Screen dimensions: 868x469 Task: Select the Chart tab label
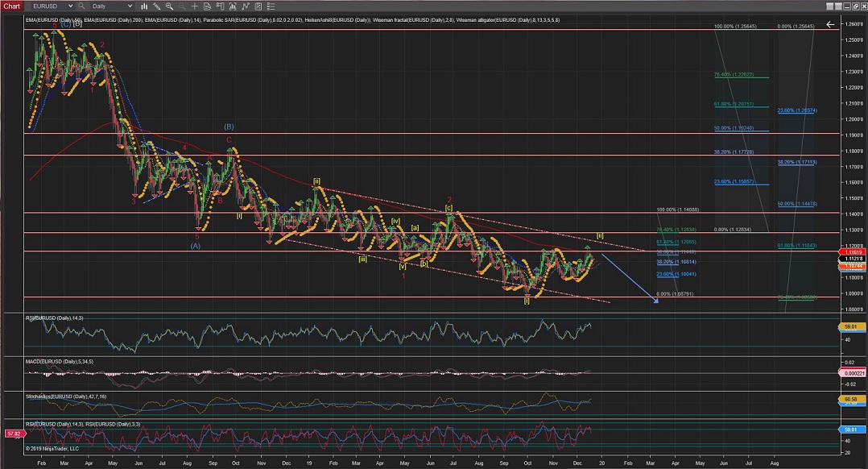(12, 6)
